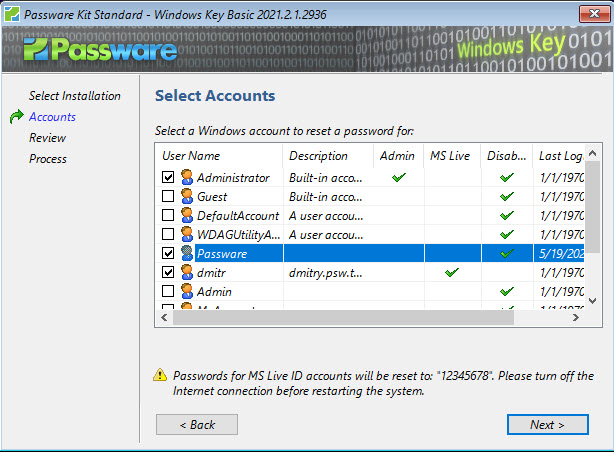The image size is (614, 452).
Task: Select the dmitr user name
Action: pyautogui.click(x=211, y=273)
